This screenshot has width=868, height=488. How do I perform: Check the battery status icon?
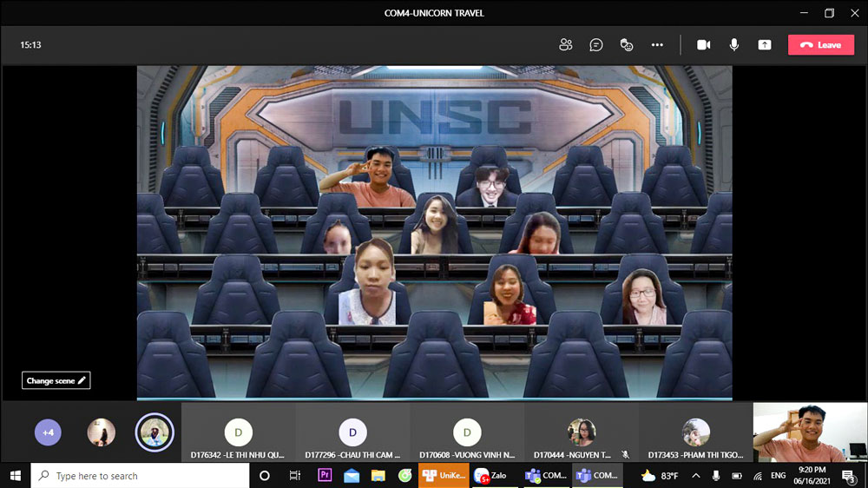pyautogui.click(x=737, y=476)
